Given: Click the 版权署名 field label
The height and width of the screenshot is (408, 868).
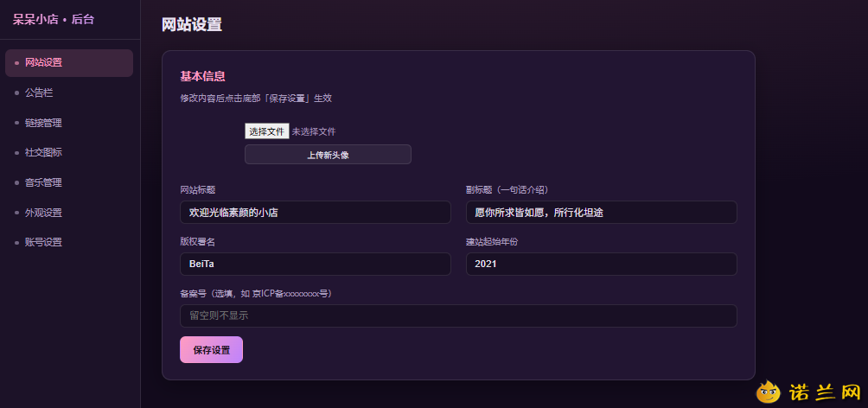Looking at the screenshot, I should 198,242.
